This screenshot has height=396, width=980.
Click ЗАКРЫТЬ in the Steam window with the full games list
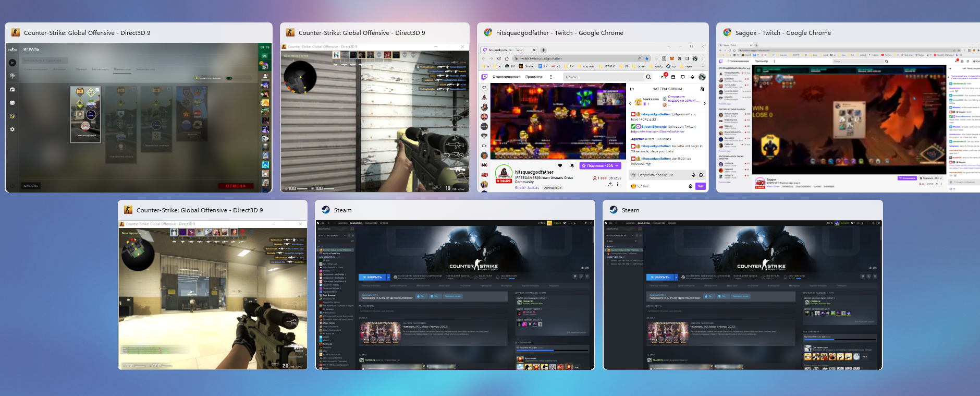pyautogui.click(x=372, y=277)
